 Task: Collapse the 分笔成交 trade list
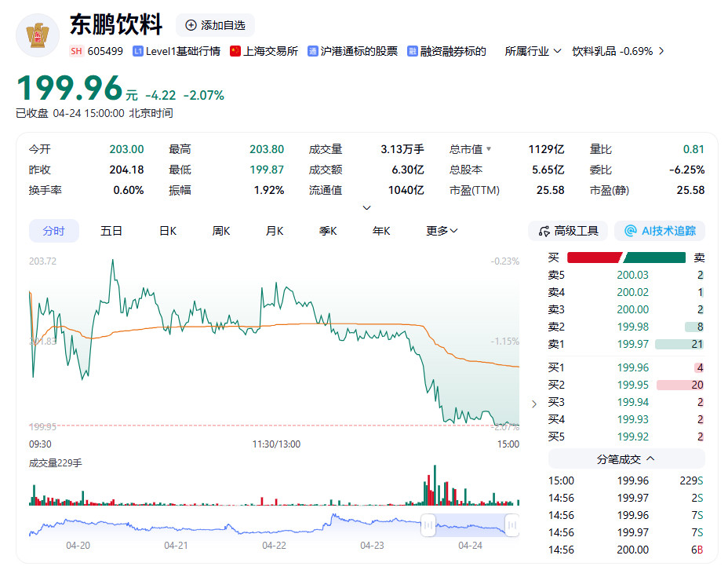pyautogui.click(x=626, y=459)
